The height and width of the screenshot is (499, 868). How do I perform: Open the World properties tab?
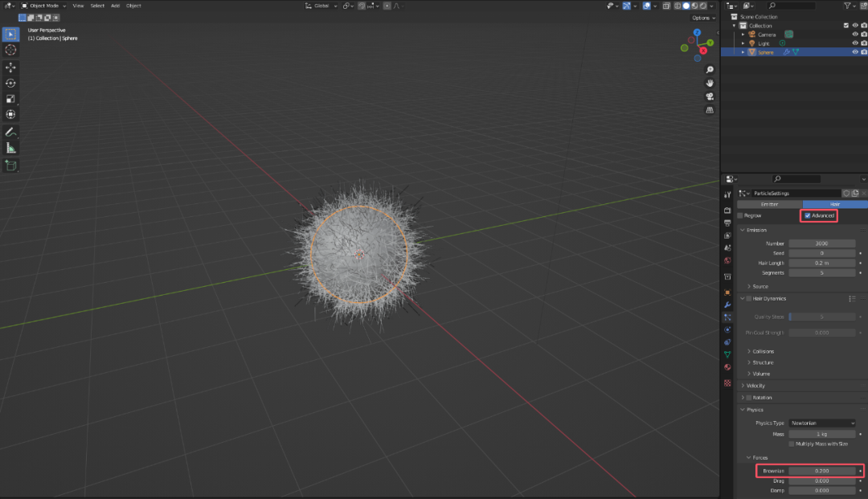coord(727,260)
